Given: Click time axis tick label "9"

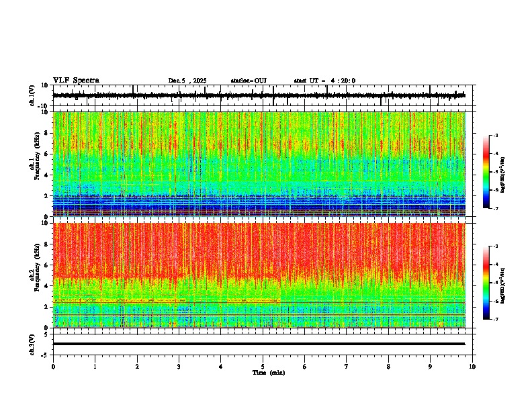Looking at the screenshot, I should pos(430,367).
